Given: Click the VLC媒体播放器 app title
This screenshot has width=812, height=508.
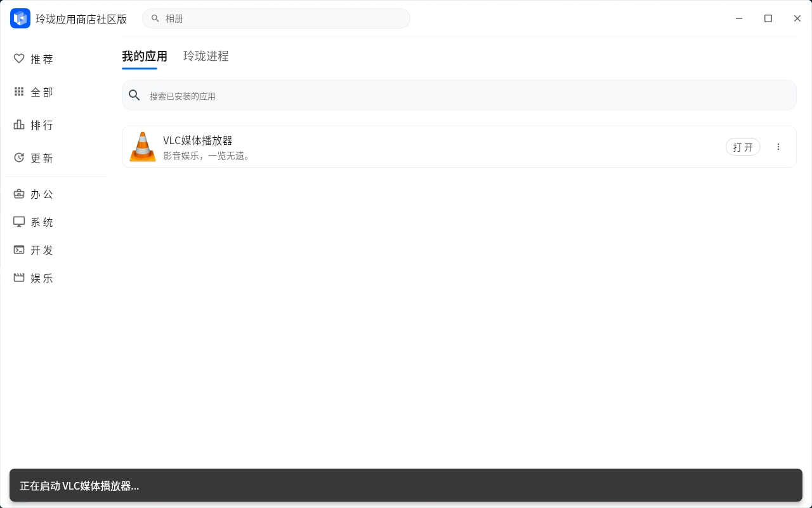Looking at the screenshot, I should pos(198,140).
